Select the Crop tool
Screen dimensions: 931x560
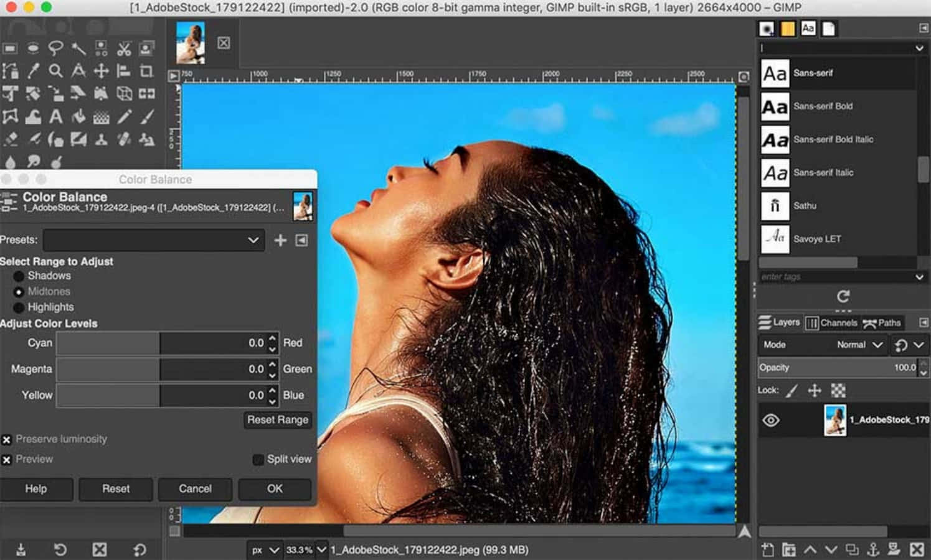(146, 70)
